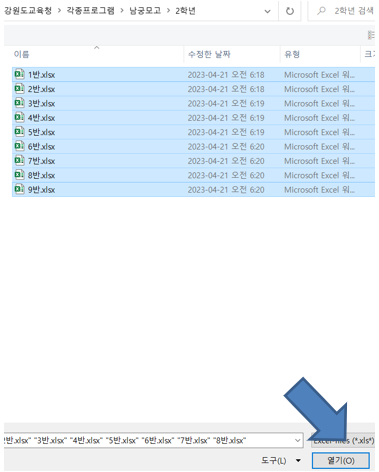
Task: Go to 강원도교육청 folder in breadcrumb
Action: [28, 11]
